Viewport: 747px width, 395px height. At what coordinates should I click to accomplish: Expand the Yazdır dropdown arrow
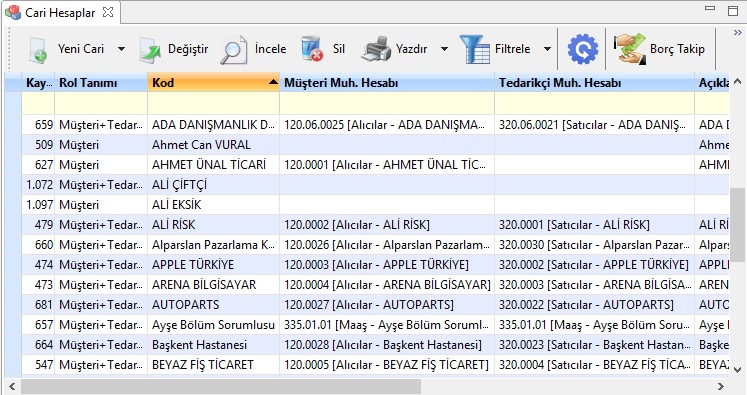pos(444,49)
